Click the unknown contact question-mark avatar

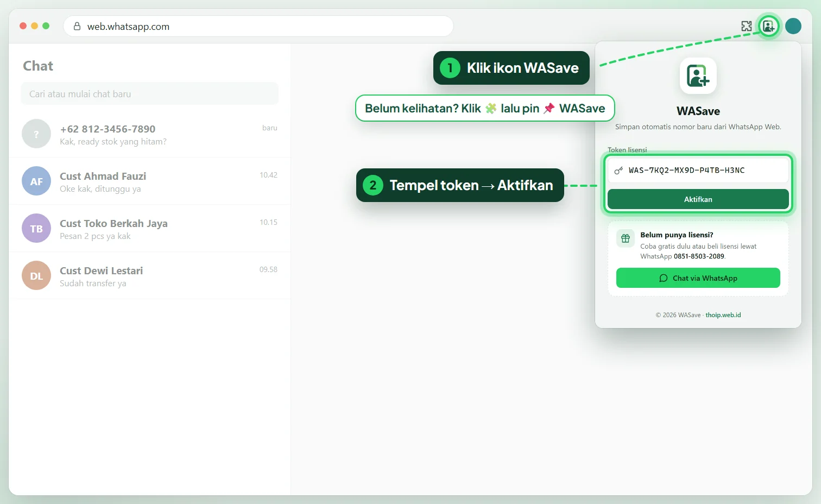(36, 134)
